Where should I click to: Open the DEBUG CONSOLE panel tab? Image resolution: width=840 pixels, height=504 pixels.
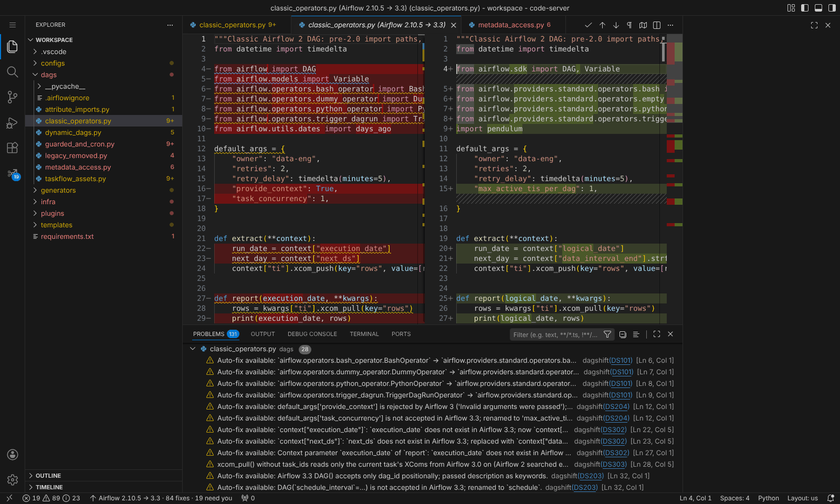pos(312,334)
